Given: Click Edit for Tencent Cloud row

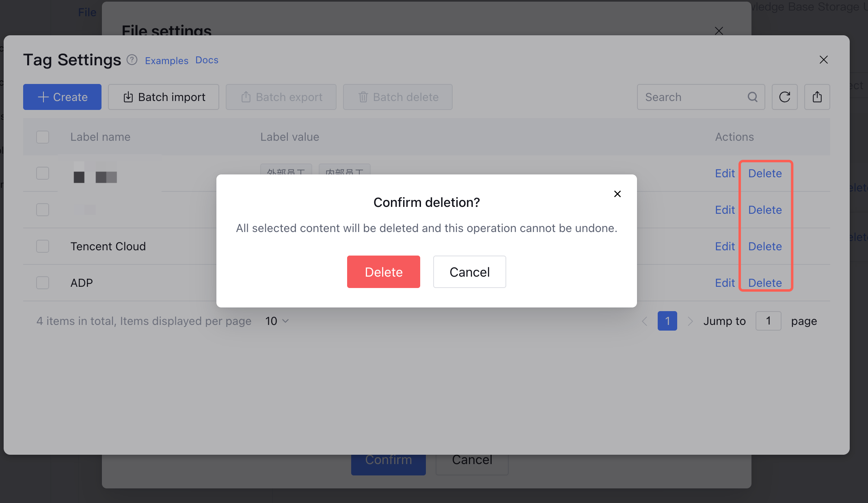Looking at the screenshot, I should (725, 246).
